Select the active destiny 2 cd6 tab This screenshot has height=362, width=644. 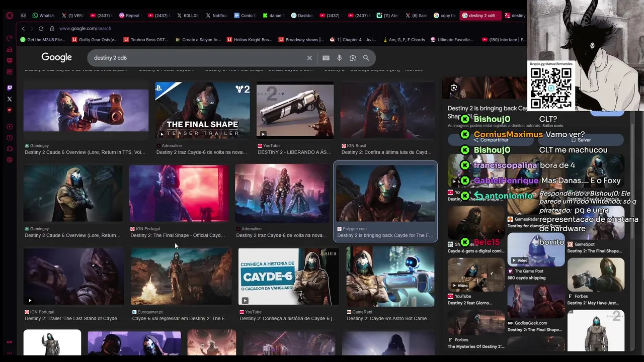[480, 16]
